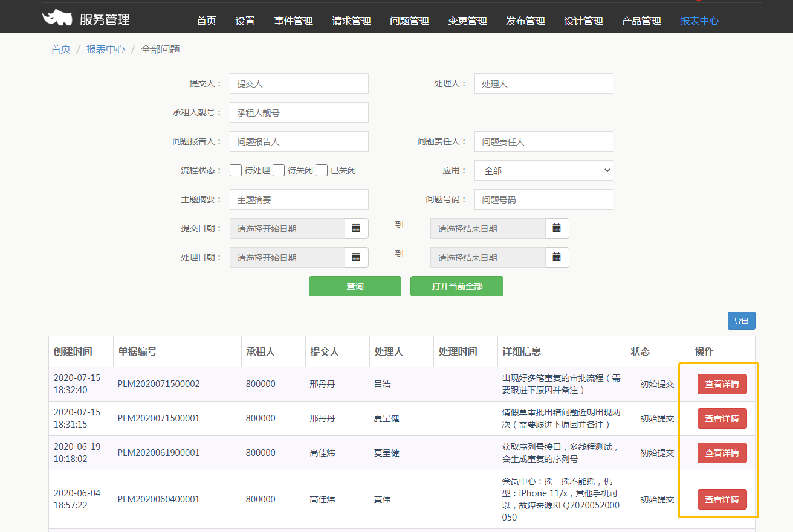Focus the 处理人 input field
Viewport: 793px width, 532px height.
click(x=544, y=83)
